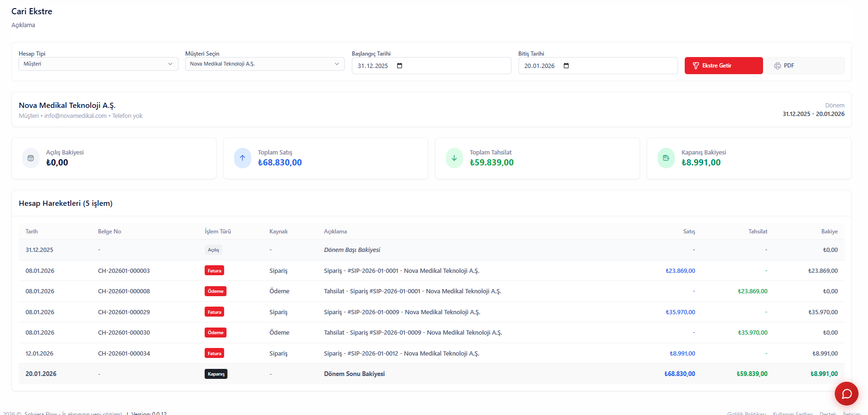This screenshot has width=868, height=415.
Task: Click the Toplam Satış up-arrow icon
Action: click(243, 158)
